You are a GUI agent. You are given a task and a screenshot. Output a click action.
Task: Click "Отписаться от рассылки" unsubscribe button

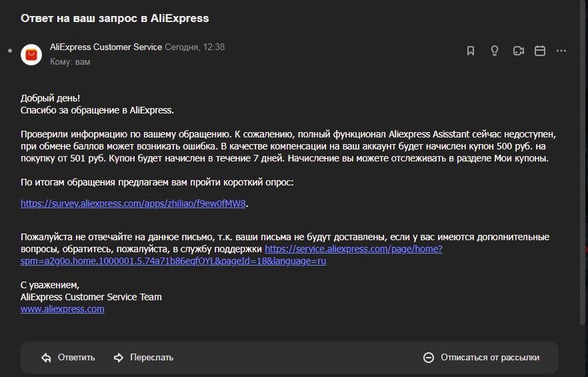point(489,358)
